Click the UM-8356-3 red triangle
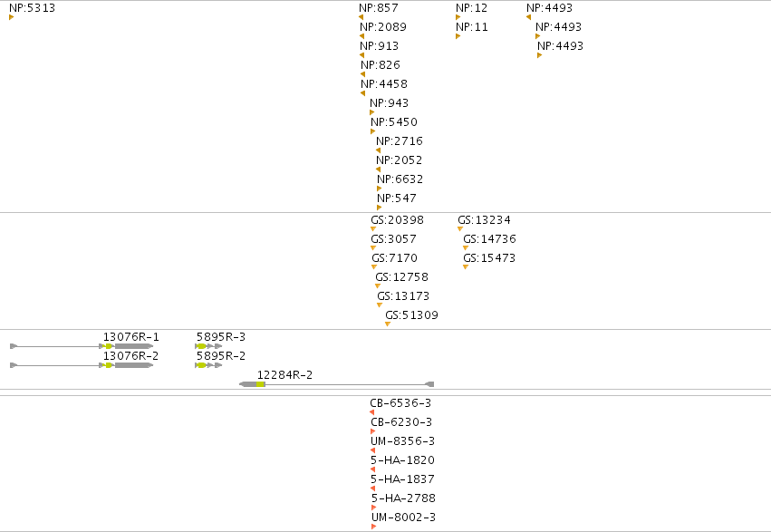The image size is (771, 532). [372, 450]
